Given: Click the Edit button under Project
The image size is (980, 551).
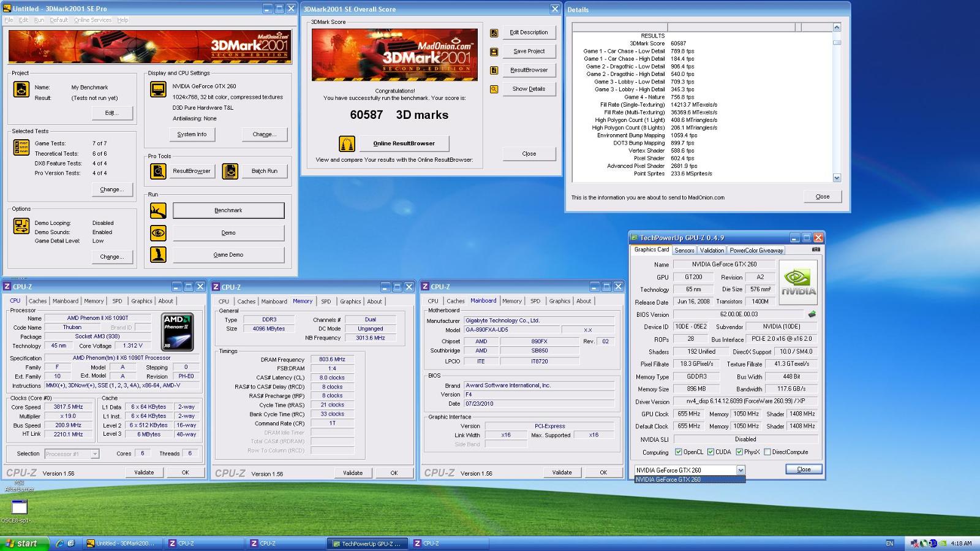Looking at the screenshot, I should [111, 113].
